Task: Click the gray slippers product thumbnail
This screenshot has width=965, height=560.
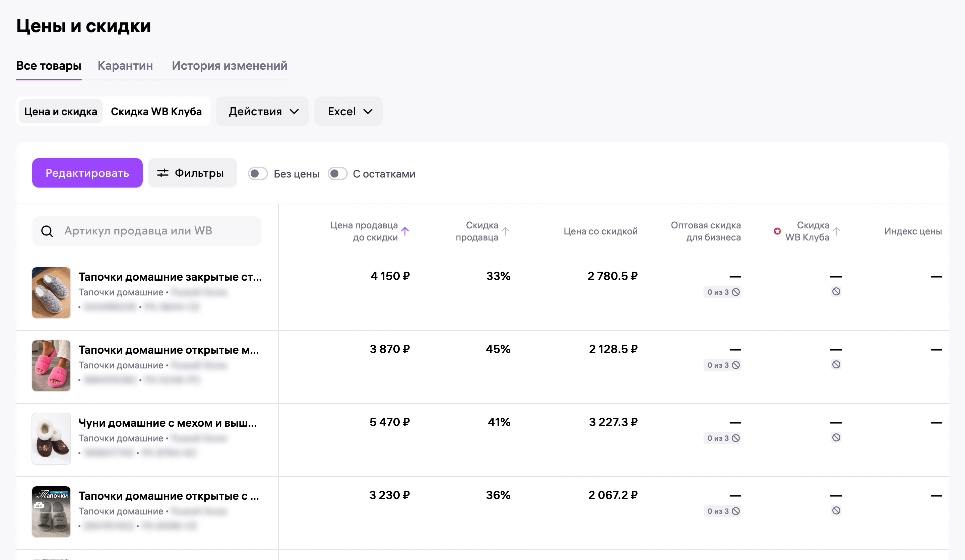Action: coord(51,292)
